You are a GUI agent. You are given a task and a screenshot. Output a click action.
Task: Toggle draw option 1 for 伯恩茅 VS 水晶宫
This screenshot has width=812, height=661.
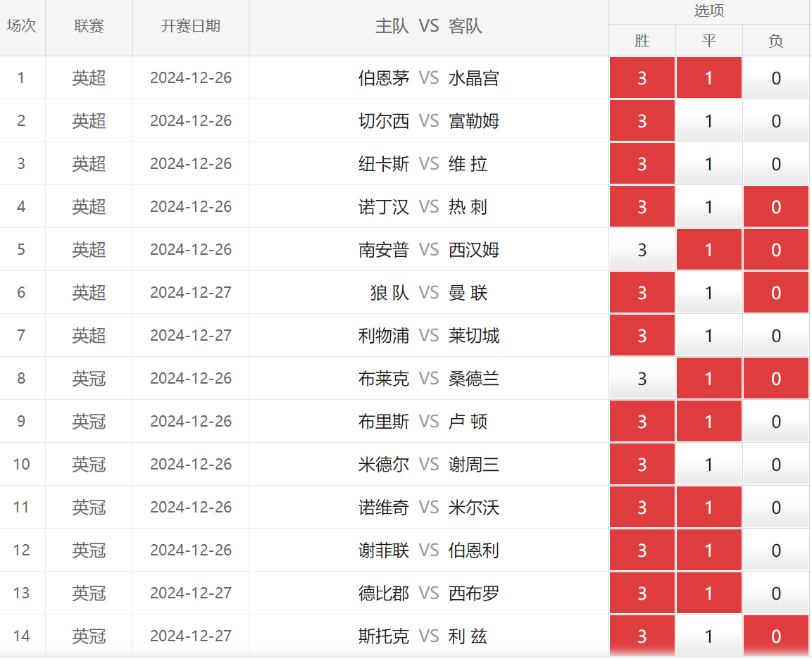click(x=709, y=77)
